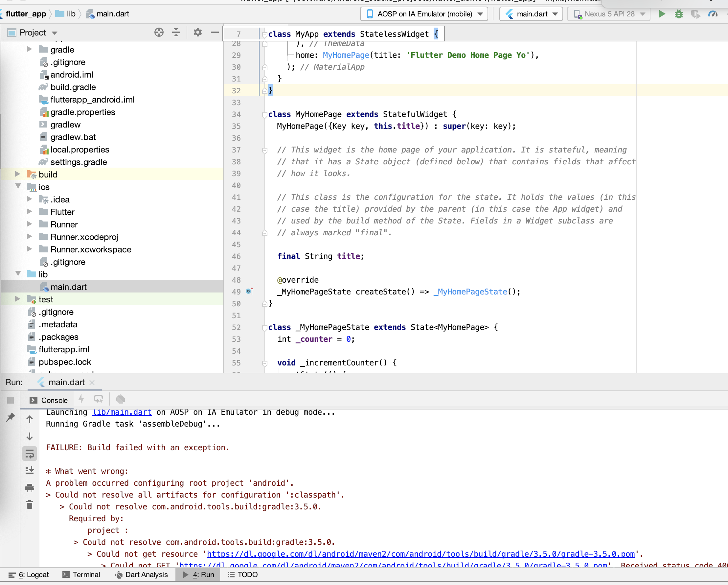Open the gradle-3.5.0.pom resource link
Image resolution: width=728 pixels, height=585 pixels.
(x=421, y=554)
